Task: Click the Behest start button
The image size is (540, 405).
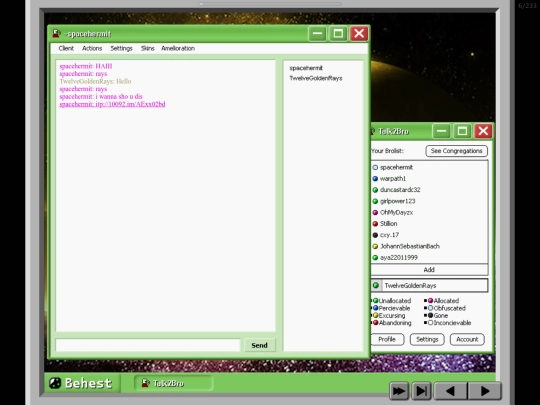Action: tap(82, 383)
